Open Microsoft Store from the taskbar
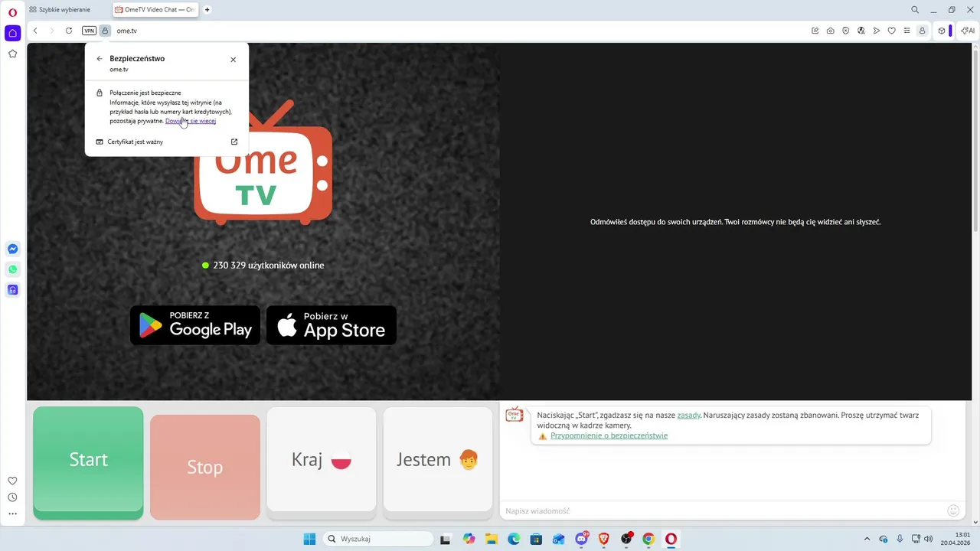The image size is (980, 551). (536, 539)
